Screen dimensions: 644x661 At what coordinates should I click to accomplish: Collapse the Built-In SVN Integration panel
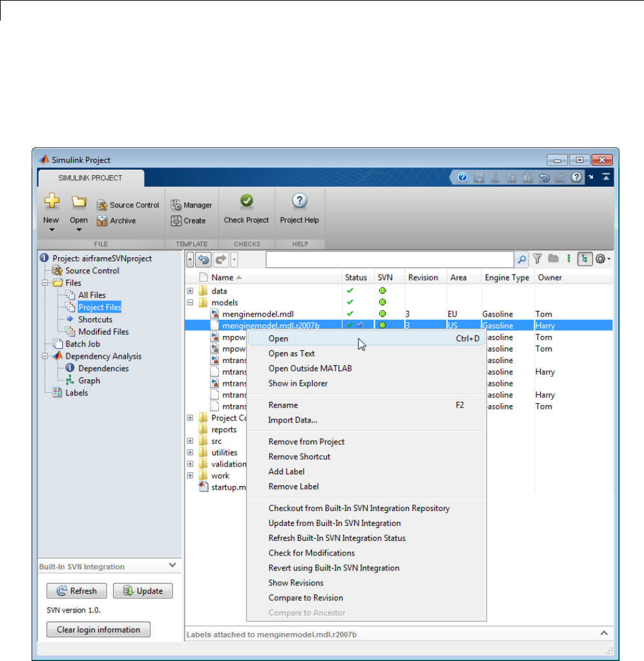point(172,565)
